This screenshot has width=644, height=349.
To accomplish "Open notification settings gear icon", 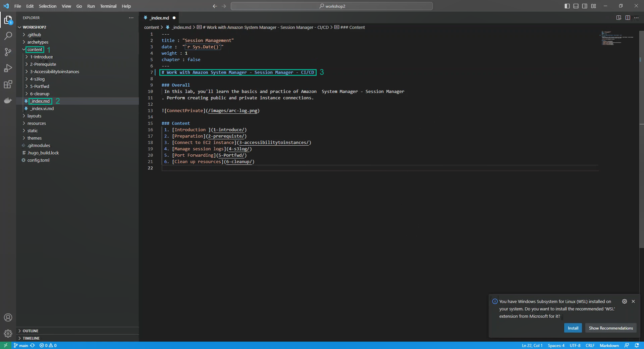I will click(x=625, y=301).
